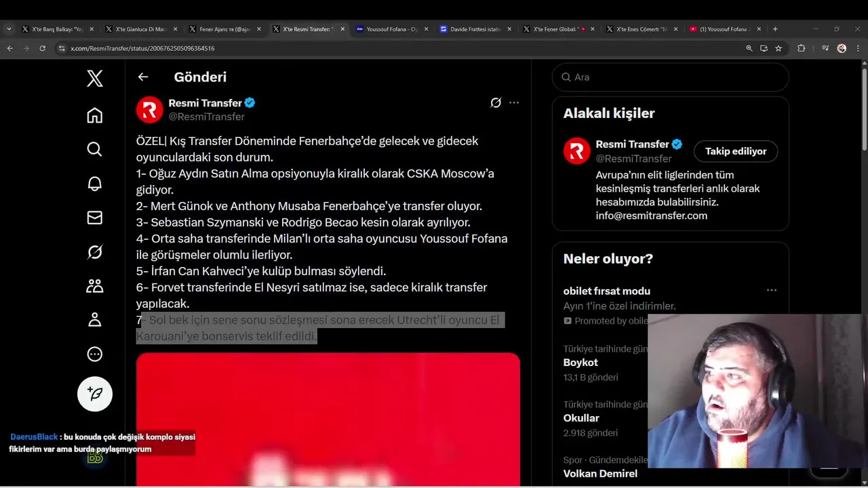Expand the tab search dropdown arrow

[9, 29]
